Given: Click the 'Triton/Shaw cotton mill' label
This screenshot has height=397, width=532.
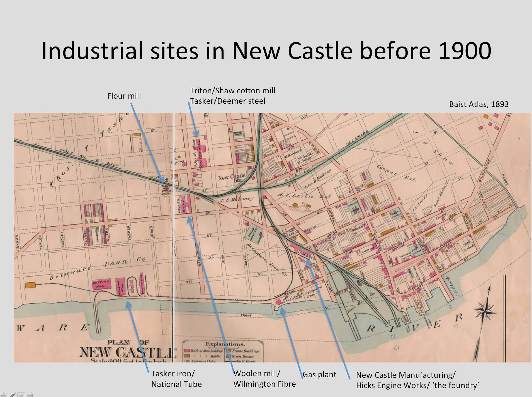Looking at the screenshot, I should coord(232,91).
